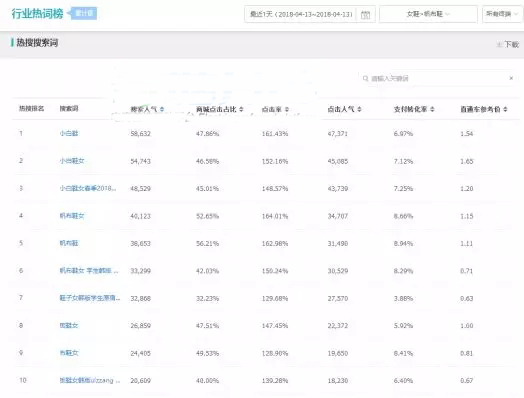Sort by 点击率 column arrow

tap(287, 109)
